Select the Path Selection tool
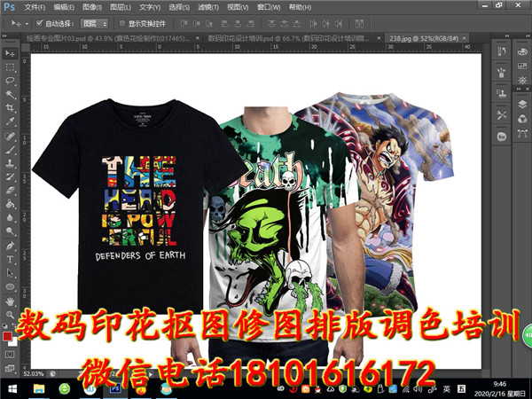The width and height of the screenshot is (532, 399). click(10, 273)
